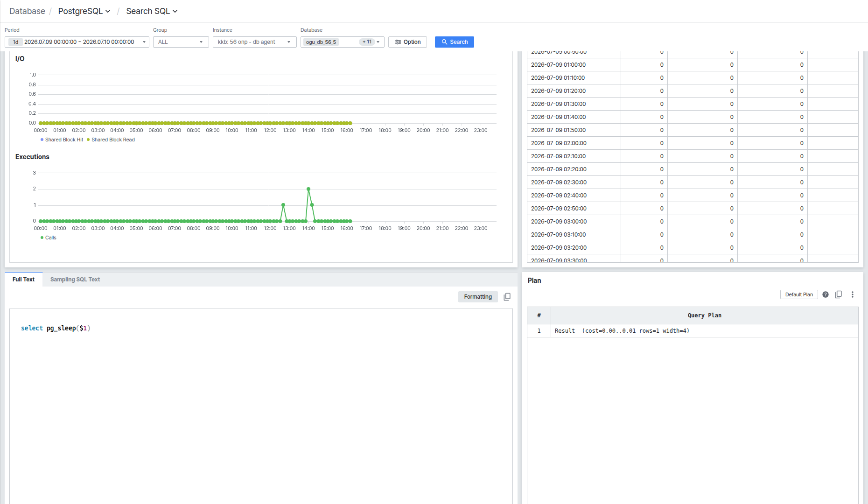
Task: Click the Query Plan column header
Action: [x=704, y=315]
